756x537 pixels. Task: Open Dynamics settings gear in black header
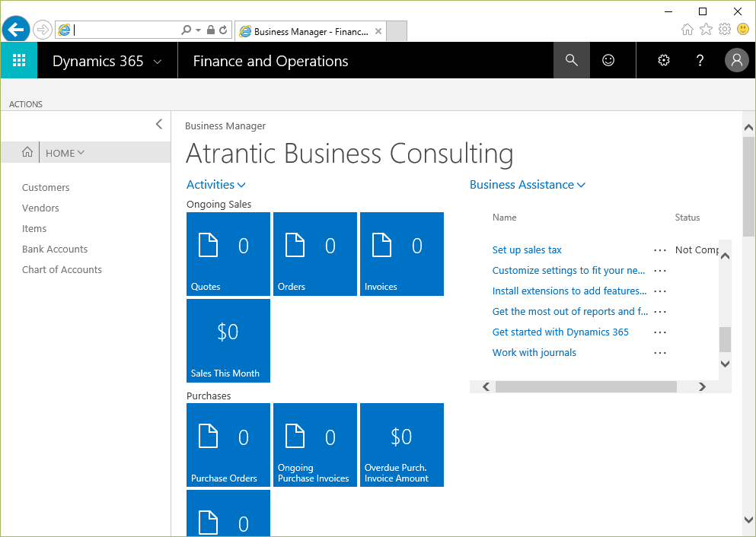click(x=664, y=60)
